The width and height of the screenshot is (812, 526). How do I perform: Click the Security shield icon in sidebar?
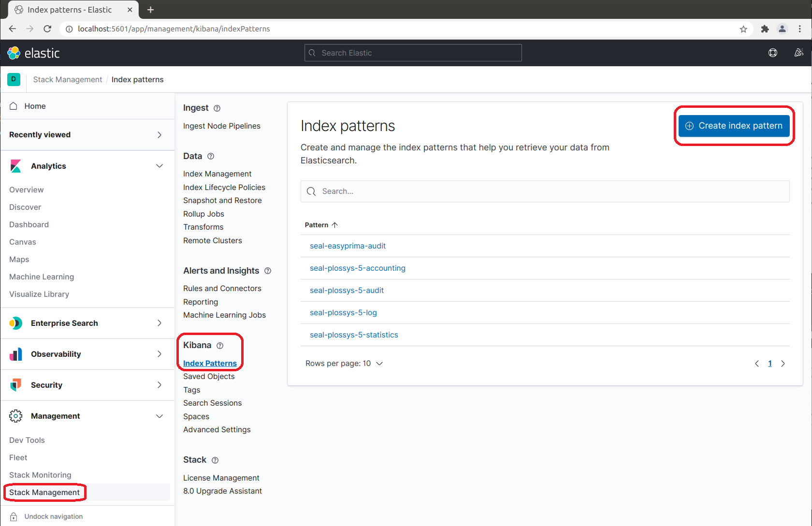tap(16, 385)
